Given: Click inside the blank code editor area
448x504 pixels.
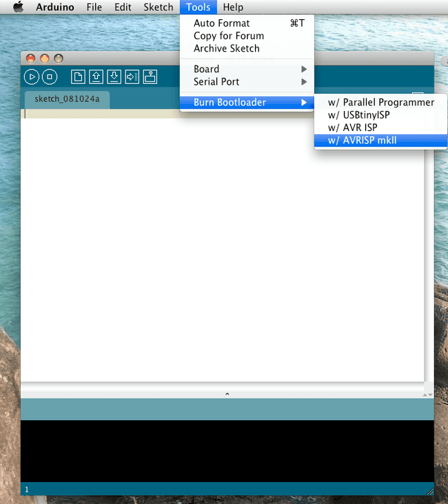Looking at the screenshot, I should point(221,248).
